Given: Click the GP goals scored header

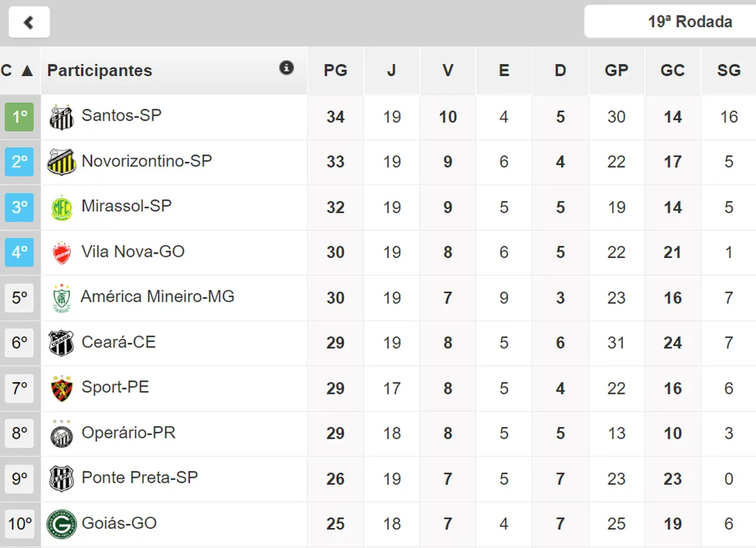Looking at the screenshot, I should pyautogui.click(x=616, y=71).
